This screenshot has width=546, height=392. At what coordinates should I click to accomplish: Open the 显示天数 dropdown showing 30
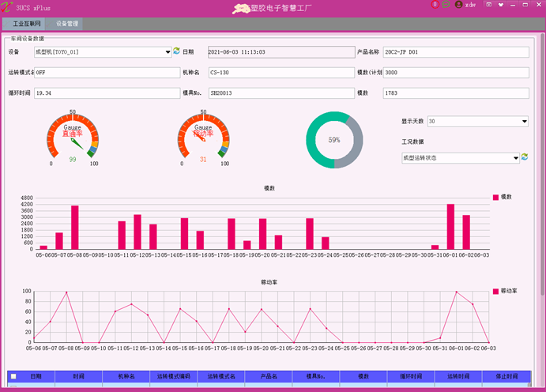(x=478, y=121)
